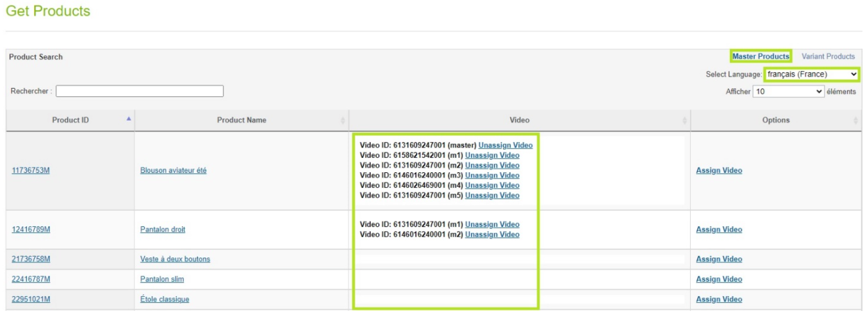The width and height of the screenshot is (868, 317).
Task: Assign video to Étole classique
Action: [719, 299]
